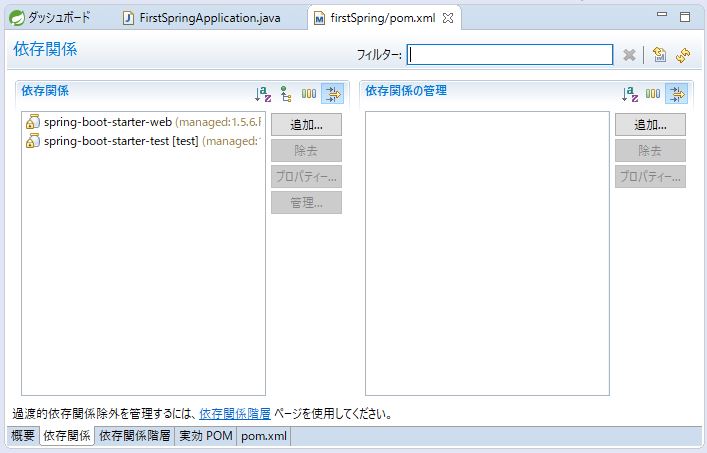The height and width of the screenshot is (453, 707).
Task: Switch to the pom.xml source tab
Action: pyautogui.click(x=264, y=436)
